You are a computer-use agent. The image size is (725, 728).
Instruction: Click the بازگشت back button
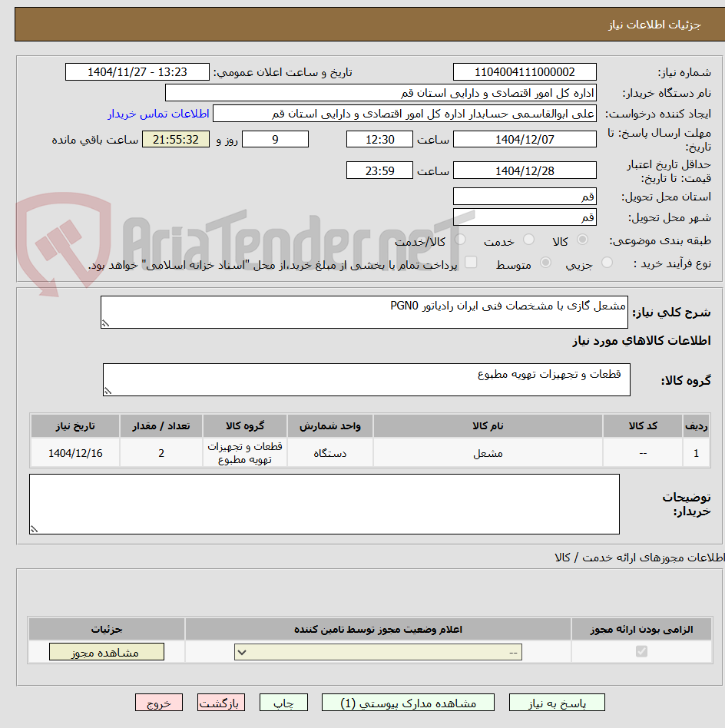coord(220,703)
